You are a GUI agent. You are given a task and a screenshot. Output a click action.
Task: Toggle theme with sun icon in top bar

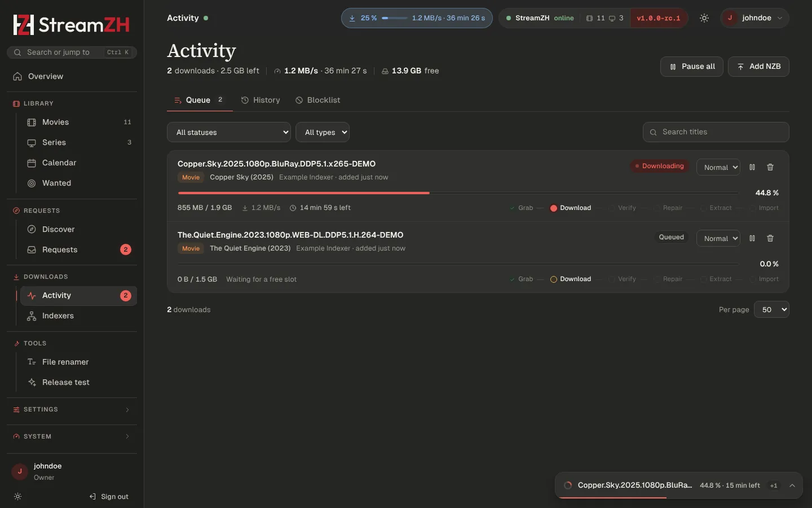click(x=704, y=18)
